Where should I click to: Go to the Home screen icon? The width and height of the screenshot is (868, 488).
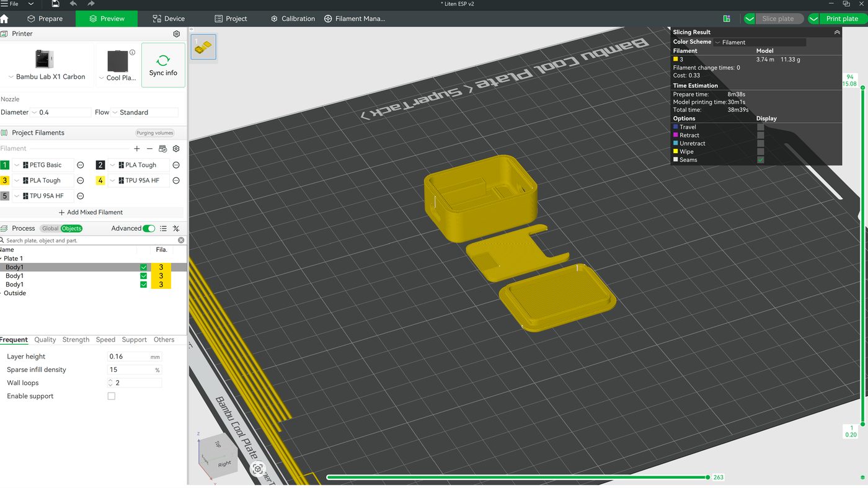(x=4, y=19)
